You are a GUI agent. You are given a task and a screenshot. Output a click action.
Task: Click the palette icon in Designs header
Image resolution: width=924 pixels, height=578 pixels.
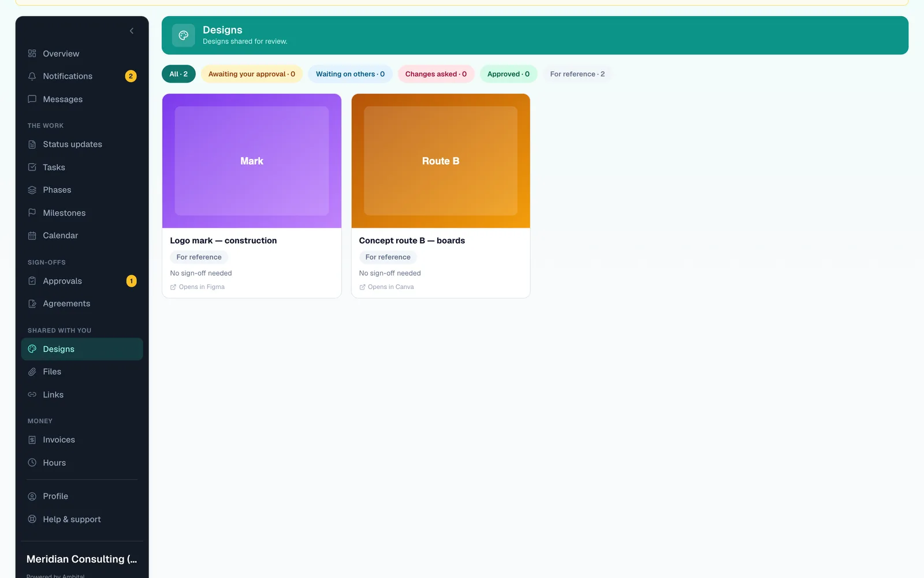[x=184, y=35]
